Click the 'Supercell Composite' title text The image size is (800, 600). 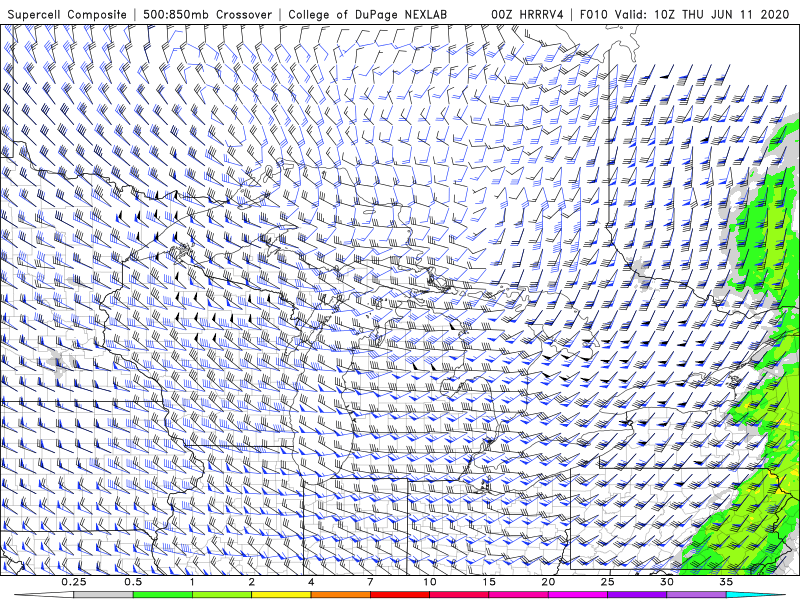pos(67,15)
